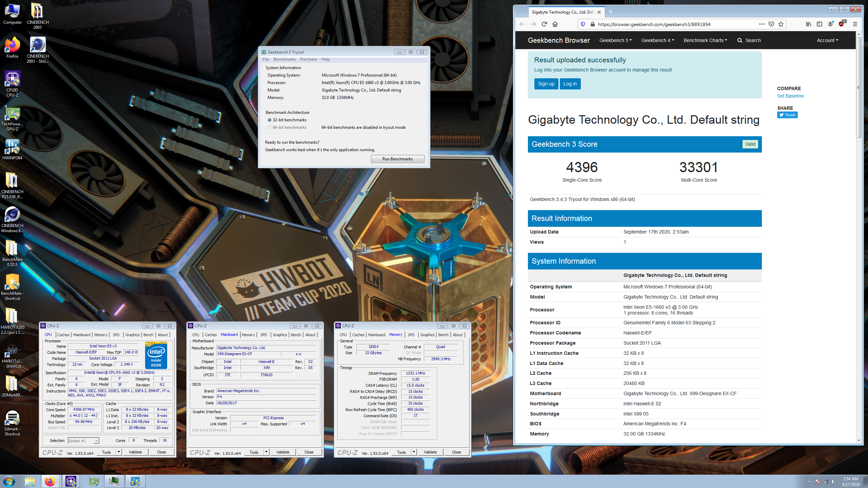The width and height of the screenshot is (868, 488).
Task: Launch HWiNFO64 desktop icon
Action: (x=13, y=149)
